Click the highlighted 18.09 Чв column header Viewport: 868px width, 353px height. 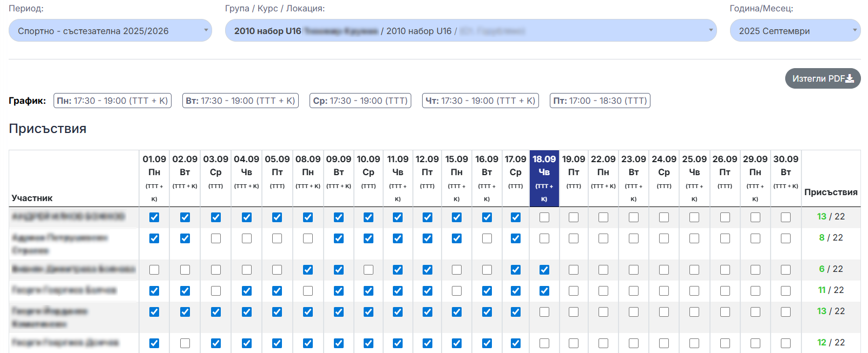click(544, 178)
